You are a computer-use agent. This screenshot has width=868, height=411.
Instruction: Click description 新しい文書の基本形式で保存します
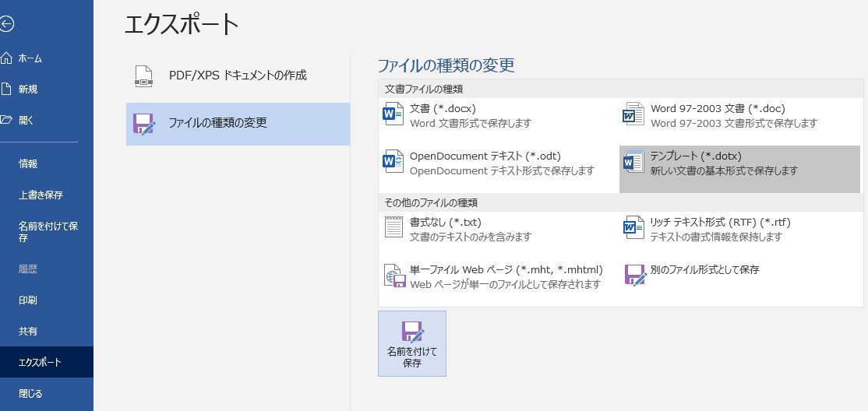724,171
